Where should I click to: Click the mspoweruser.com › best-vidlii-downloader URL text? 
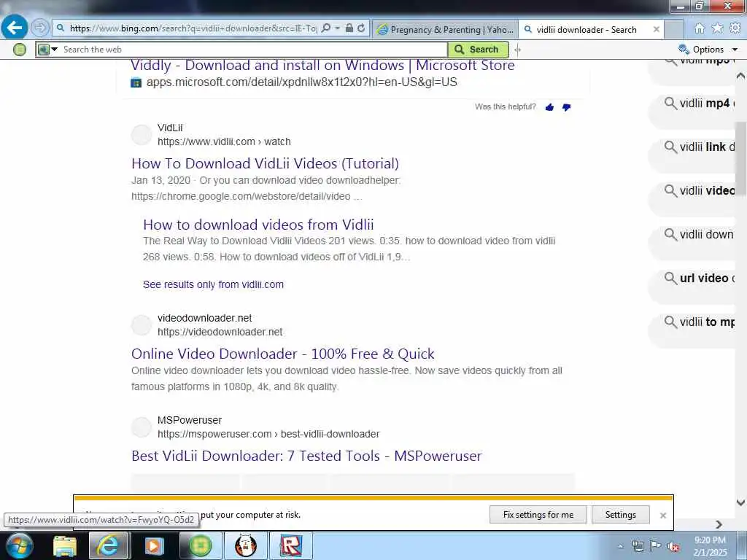click(268, 435)
